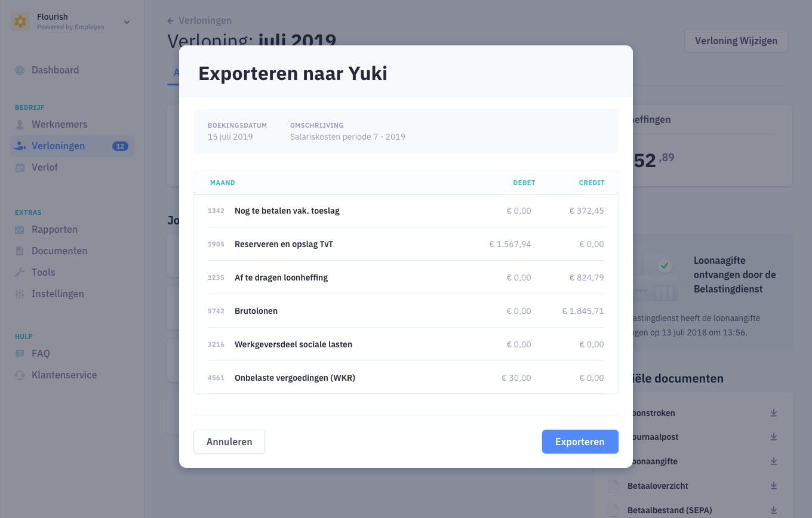Click credit amount € 372,45

pos(586,211)
